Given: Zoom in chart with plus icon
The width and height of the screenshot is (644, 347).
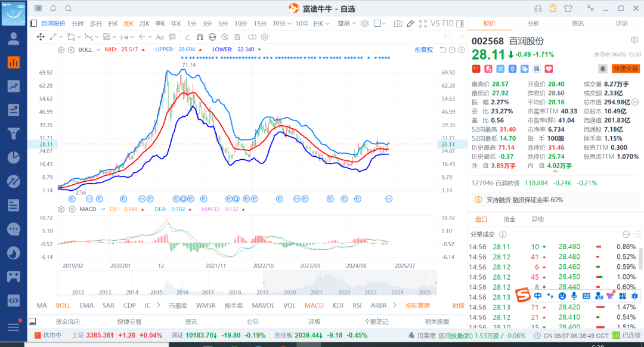Looking at the screenshot, I should pyautogui.click(x=461, y=49).
